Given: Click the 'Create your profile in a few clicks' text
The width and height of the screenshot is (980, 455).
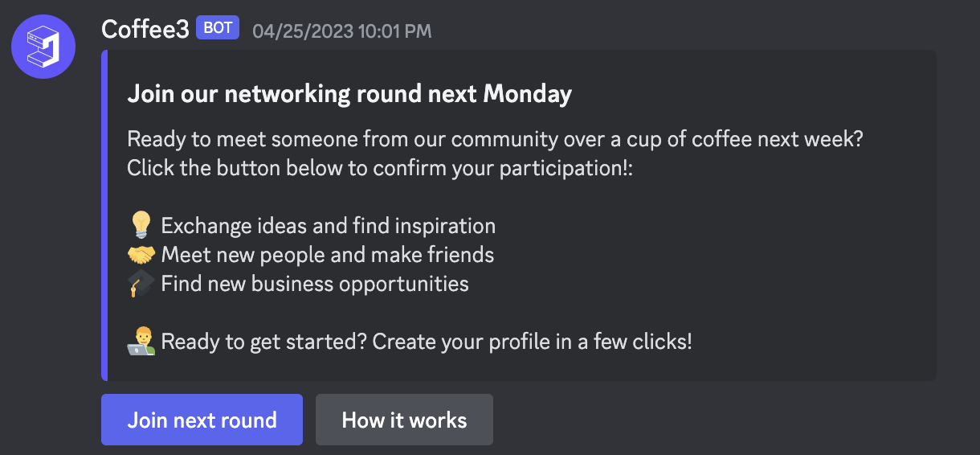Looking at the screenshot, I should click(x=532, y=342).
